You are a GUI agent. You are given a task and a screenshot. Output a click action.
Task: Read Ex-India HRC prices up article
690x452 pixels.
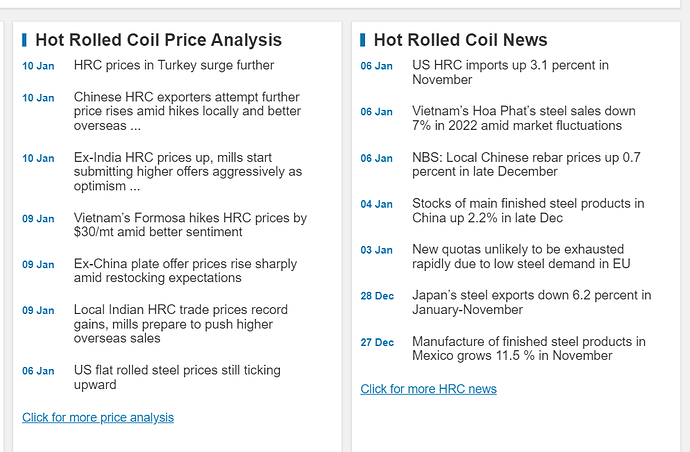187,172
